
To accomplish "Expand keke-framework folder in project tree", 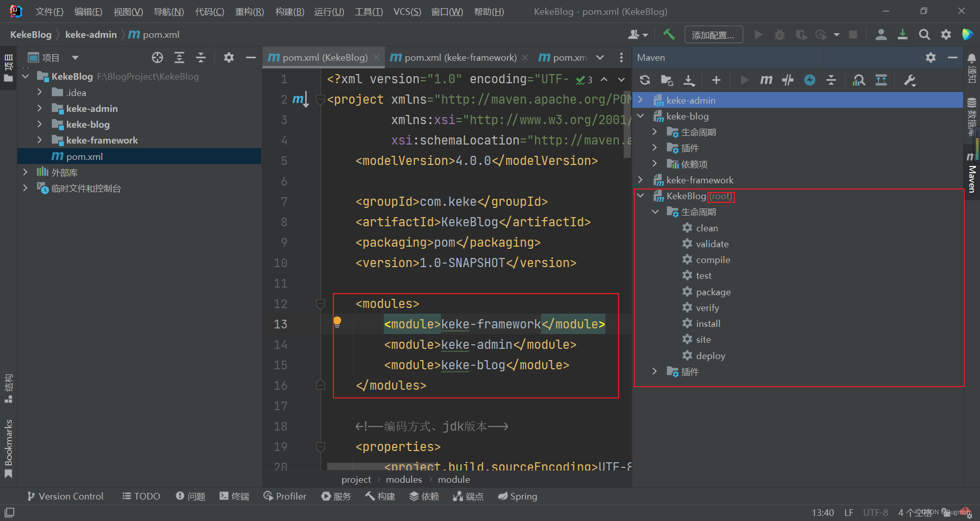I will point(39,139).
